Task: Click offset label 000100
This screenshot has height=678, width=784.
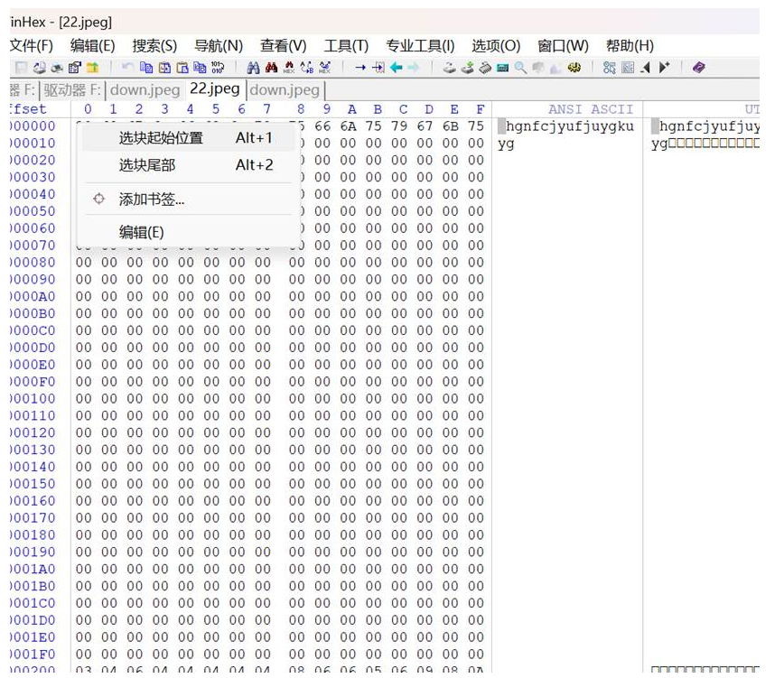Action: [x=33, y=399]
